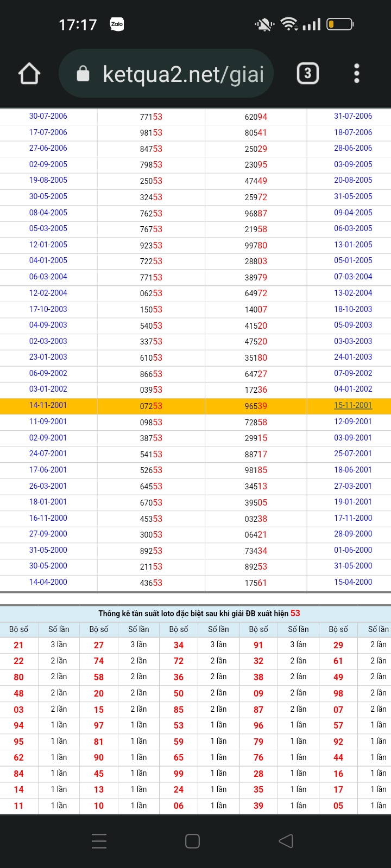Open the 07-03-2004 date link
This screenshot has width=391, height=868.
[353, 277]
